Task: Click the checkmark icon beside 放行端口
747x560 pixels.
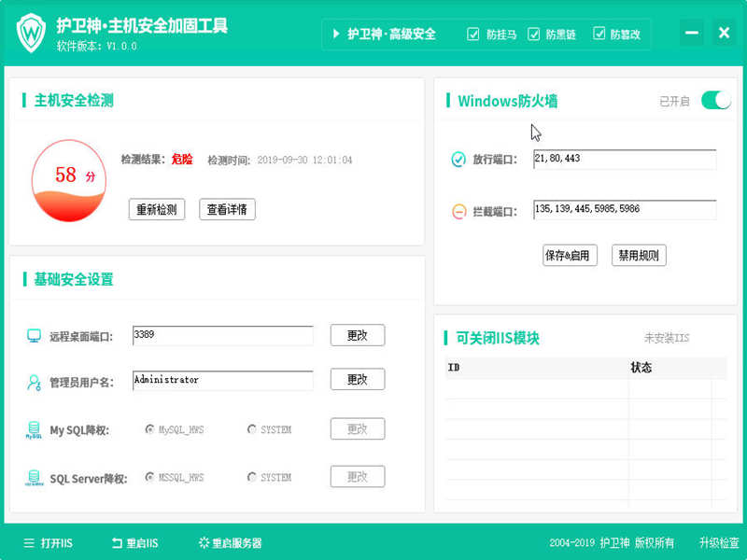Action: click(x=458, y=159)
